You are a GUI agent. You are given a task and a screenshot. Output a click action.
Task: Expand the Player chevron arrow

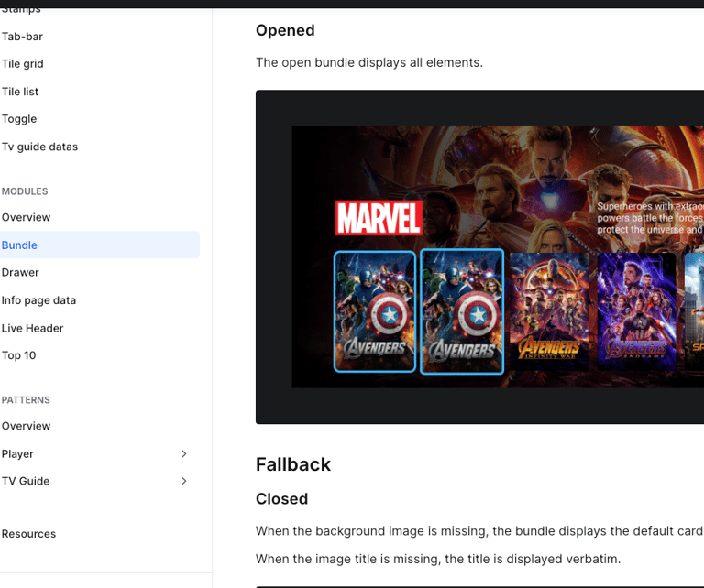183,454
